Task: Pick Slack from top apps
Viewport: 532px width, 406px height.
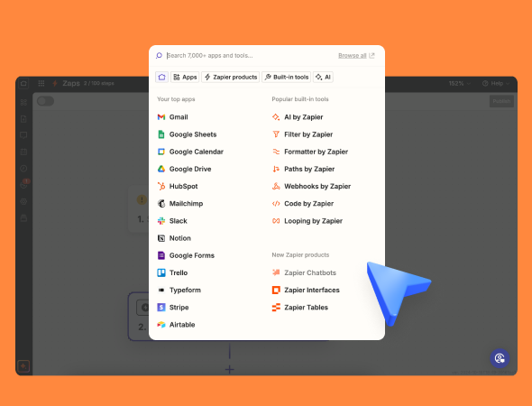Action: pos(172,221)
